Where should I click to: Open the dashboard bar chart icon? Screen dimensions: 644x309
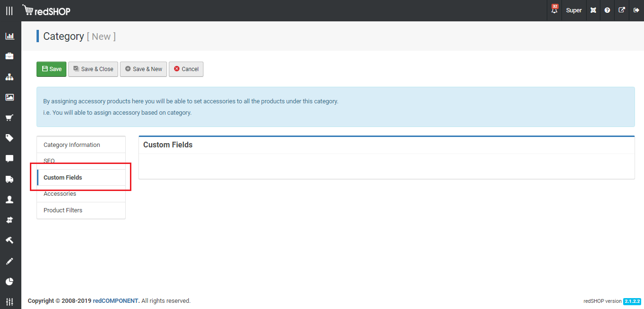[9, 36]
